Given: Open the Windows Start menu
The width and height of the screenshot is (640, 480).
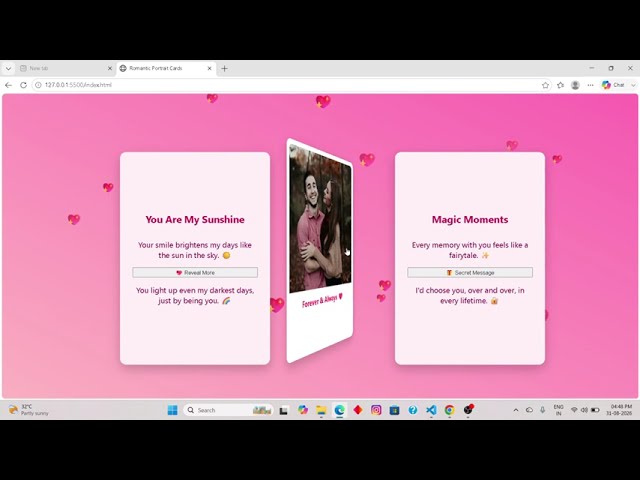Looking at the screenshot, I should [x=173, y=410].
